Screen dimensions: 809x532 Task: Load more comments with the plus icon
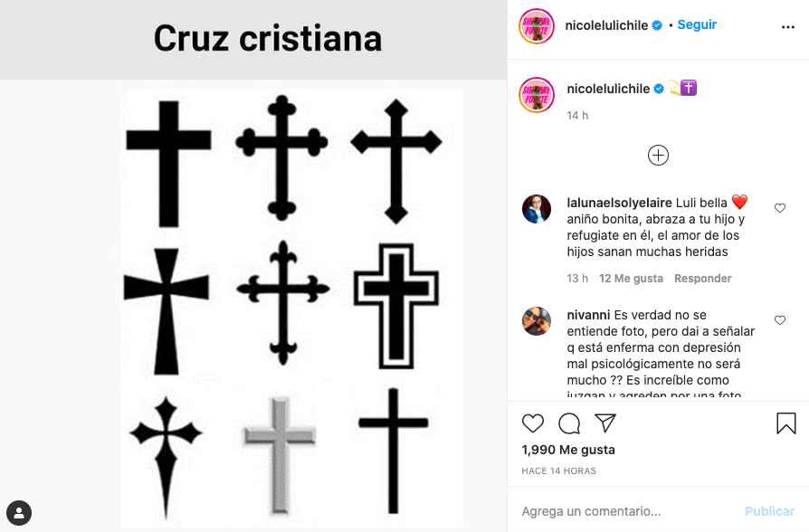point(658,155)
